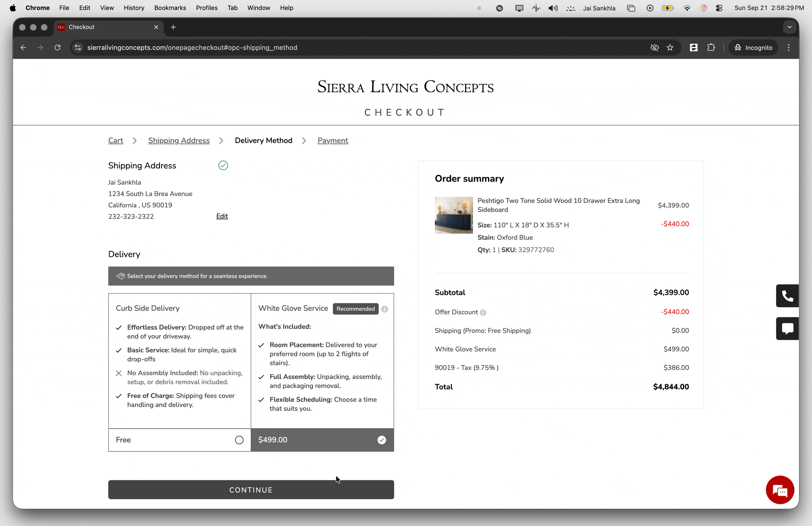Open the battery status icon

click(668, 8)
